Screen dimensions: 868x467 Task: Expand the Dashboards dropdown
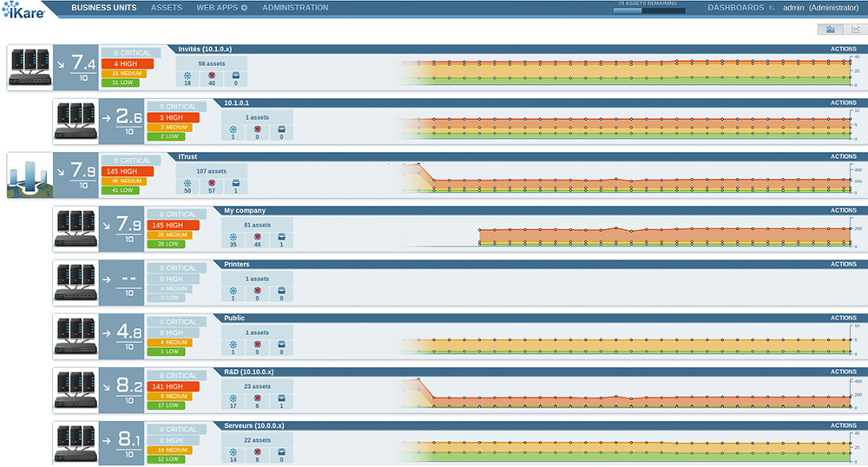741,8
